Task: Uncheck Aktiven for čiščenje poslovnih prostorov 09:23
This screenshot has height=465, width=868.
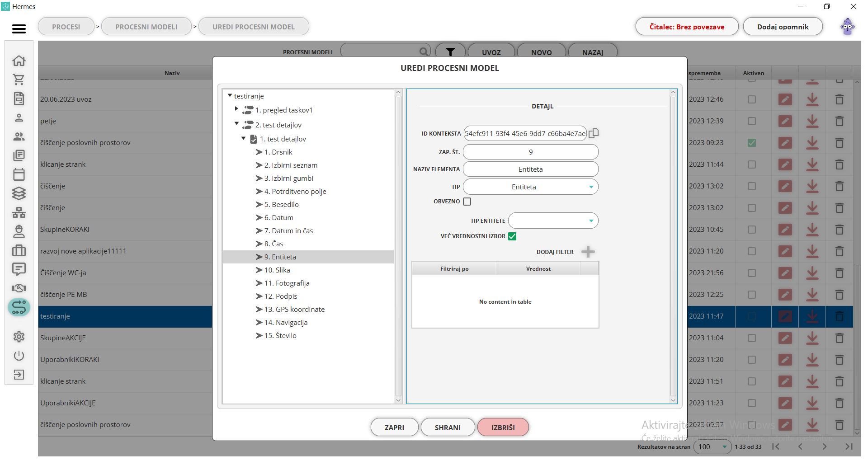Action: tap(752, 143)
